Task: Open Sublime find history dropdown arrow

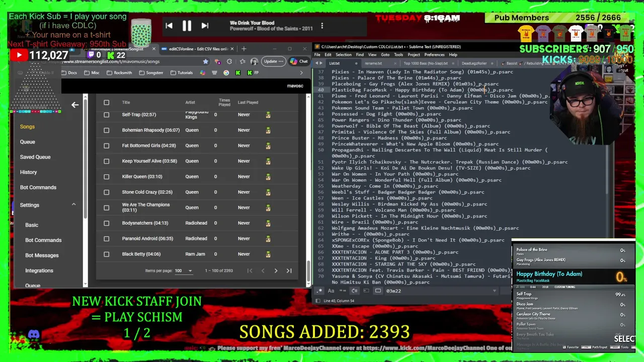Action: coord(494,291)
